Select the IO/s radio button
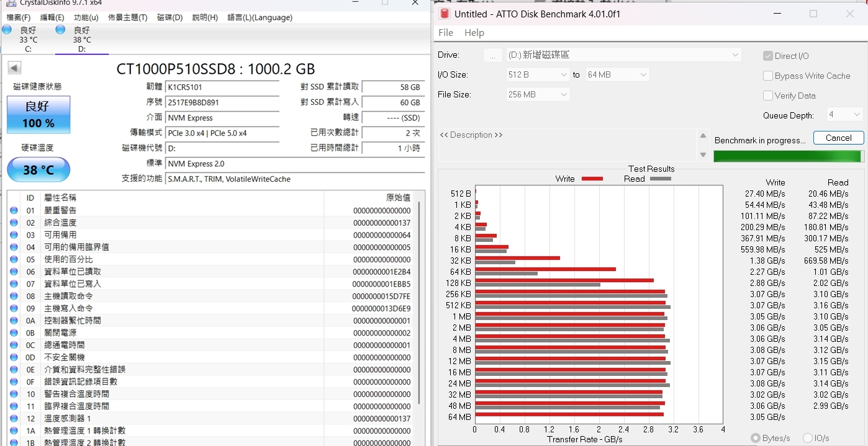This screenshot has height=446, width=868. 808,438
